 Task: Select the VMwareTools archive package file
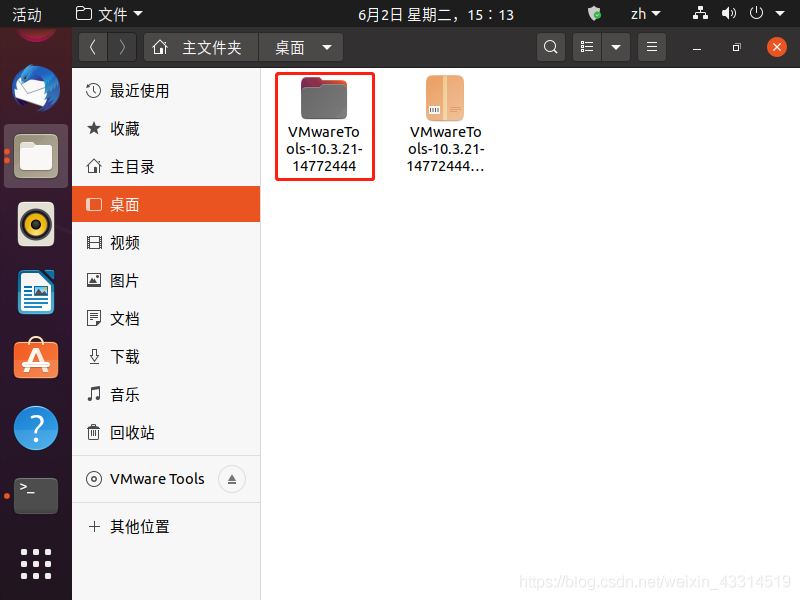click(x=445, y=100)
